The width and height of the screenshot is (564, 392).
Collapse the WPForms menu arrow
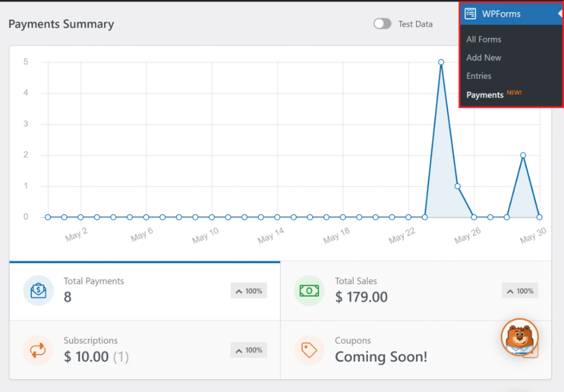coord(560,14)
